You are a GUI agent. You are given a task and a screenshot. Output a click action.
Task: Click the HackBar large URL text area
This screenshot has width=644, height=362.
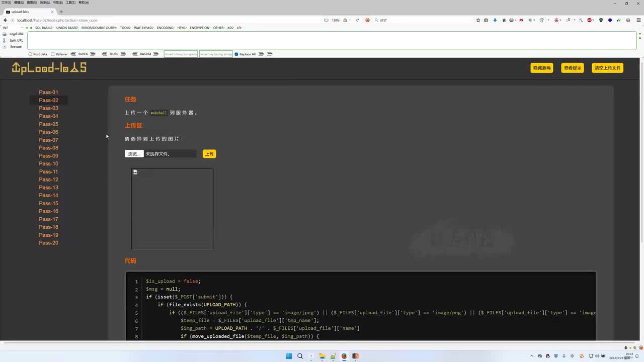332,40
